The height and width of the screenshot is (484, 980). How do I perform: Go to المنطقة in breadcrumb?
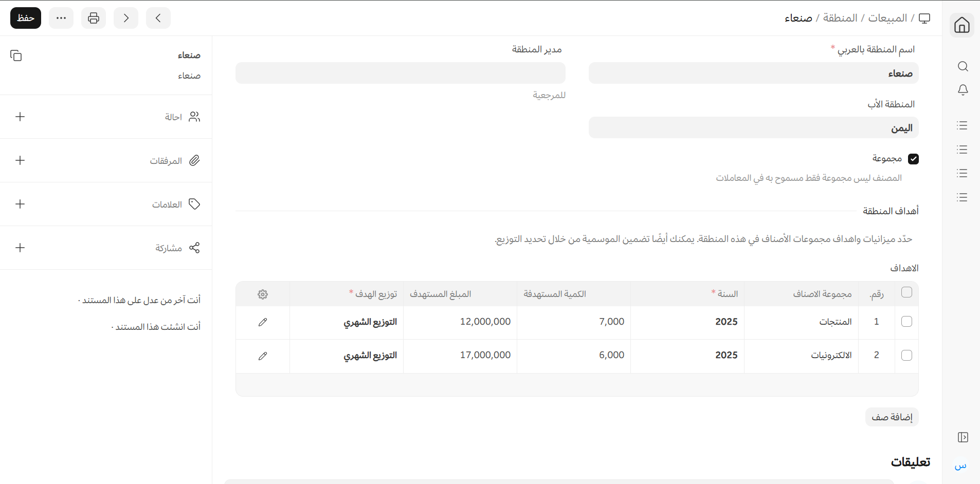click(x=840, y=18)
